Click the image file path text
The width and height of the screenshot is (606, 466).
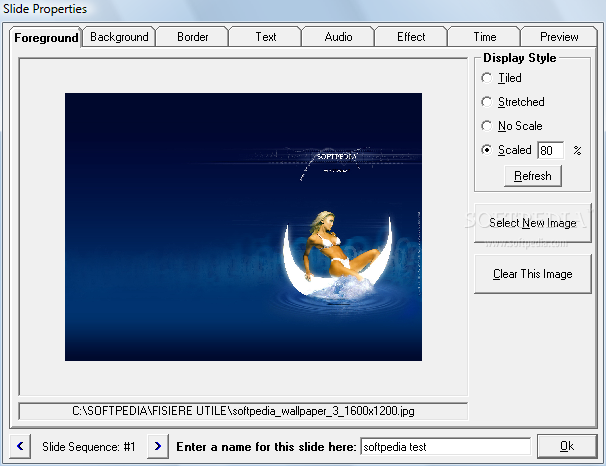(x=243, y=411)
